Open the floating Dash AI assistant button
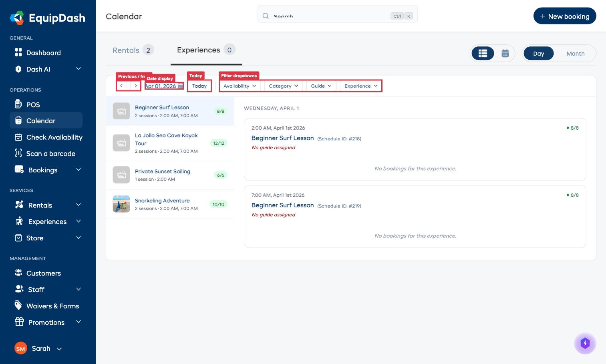Image resolution: width=606 pixels, height=364 pixels. point(585,343)
